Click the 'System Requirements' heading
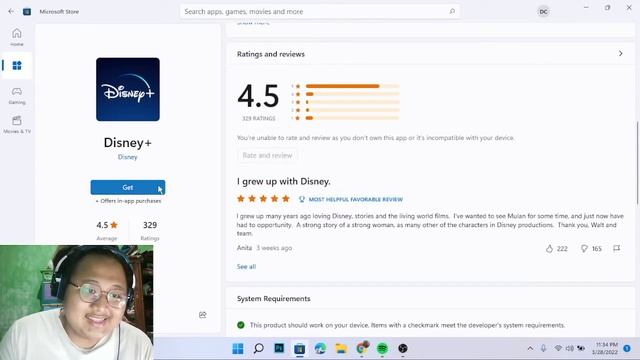Viewport: 640px width, 360px height. click(273, 299)
